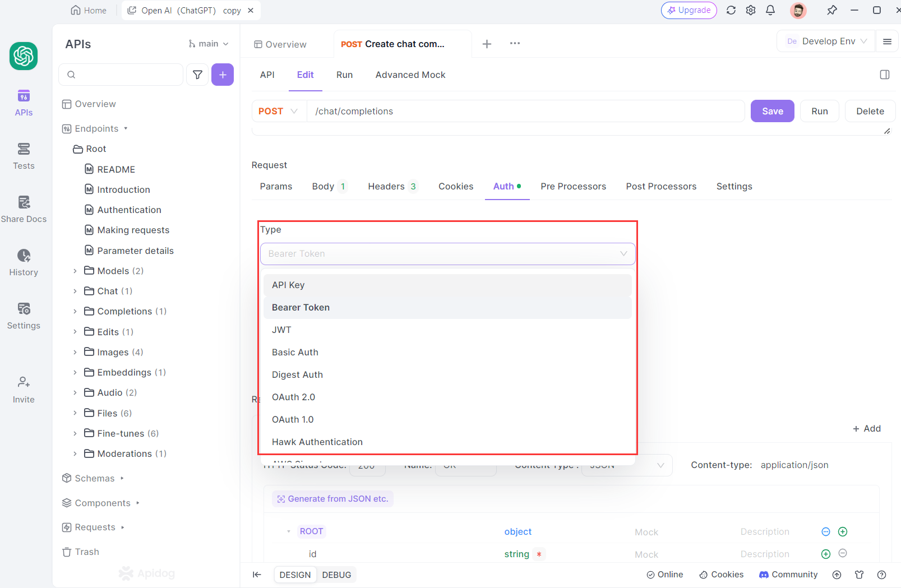
Task: Click the upload arrow icon in status bar
Action: [x=837, y=575]
